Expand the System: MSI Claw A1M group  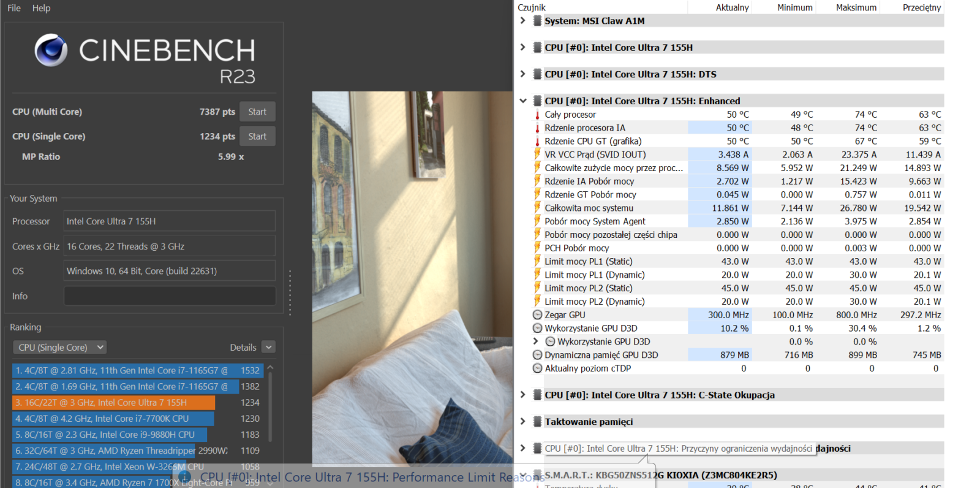coord(522,21)
